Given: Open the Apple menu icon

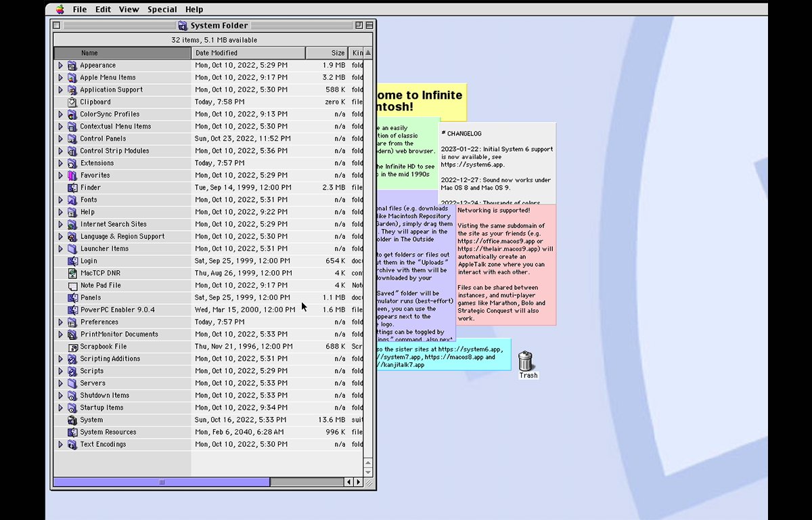Looking at the screenshot, I should pos(60,9).
